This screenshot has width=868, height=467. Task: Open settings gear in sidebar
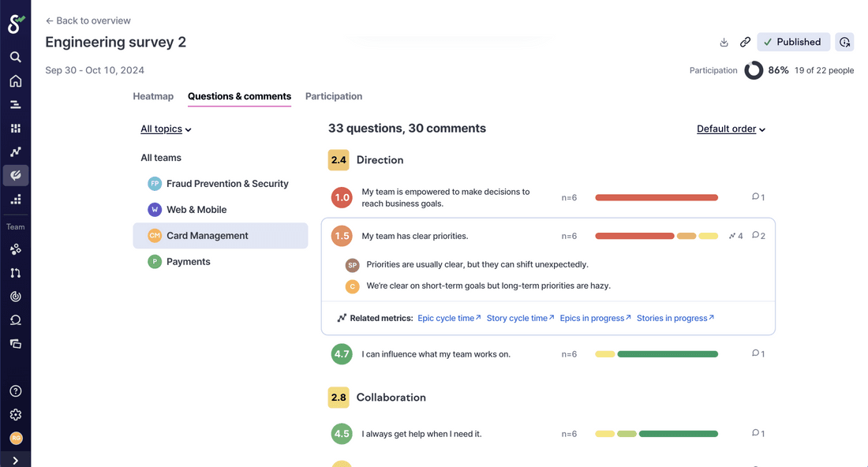click(15, 415)
